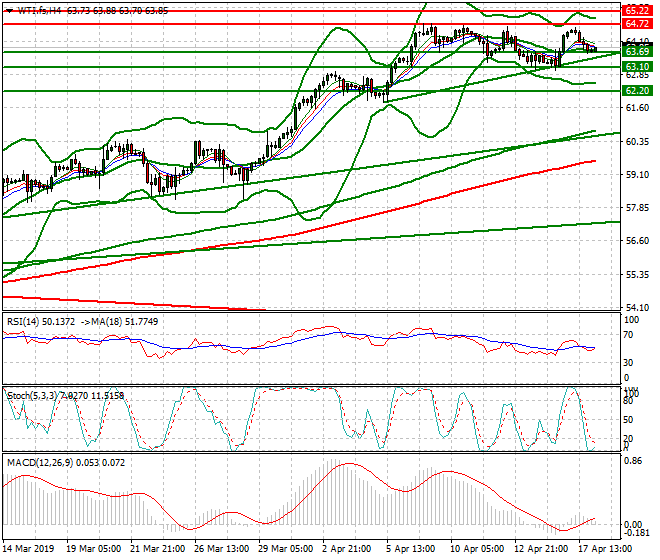Click the 19 Mar 05:00 time label

pyautogui.click(x=93, y=549)
